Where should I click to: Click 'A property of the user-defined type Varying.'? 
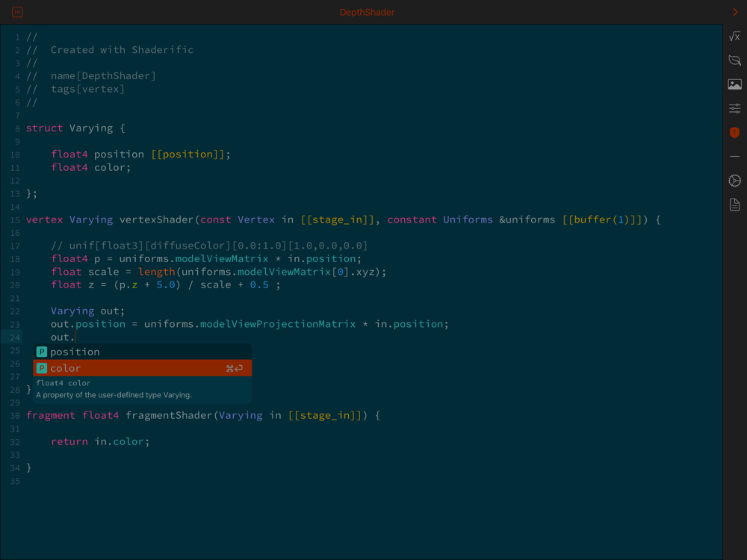coord(114,395)
